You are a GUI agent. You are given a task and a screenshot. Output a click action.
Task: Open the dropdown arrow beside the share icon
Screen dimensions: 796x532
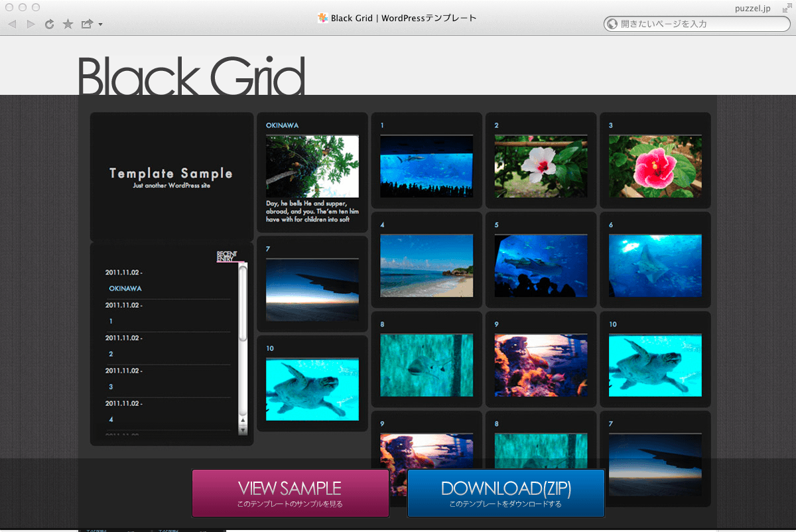100,25
